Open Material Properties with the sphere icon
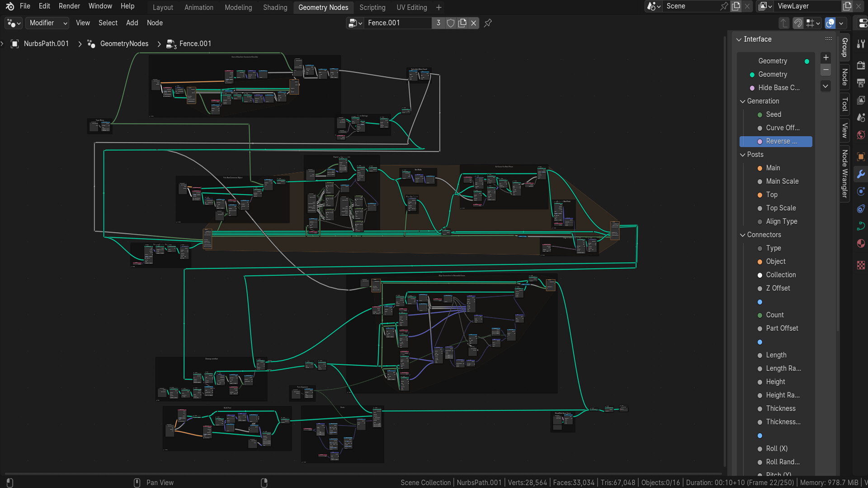Screen dimensions: 868x488 click(x=861, y=244)
